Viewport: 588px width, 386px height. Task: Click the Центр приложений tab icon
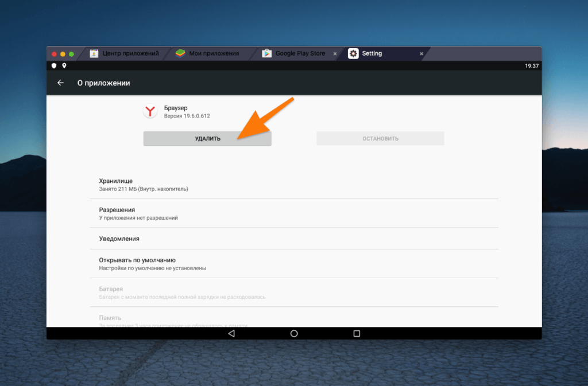coord(94,53)
